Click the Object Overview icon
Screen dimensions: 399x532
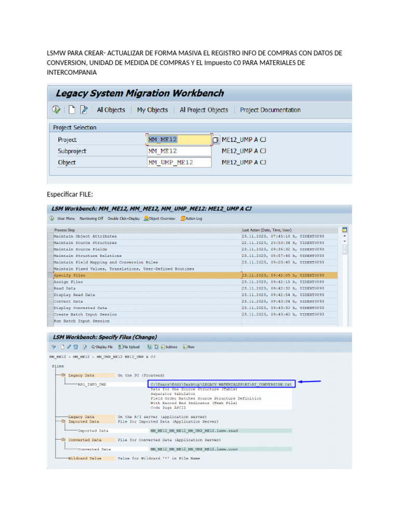coord(146,219)
